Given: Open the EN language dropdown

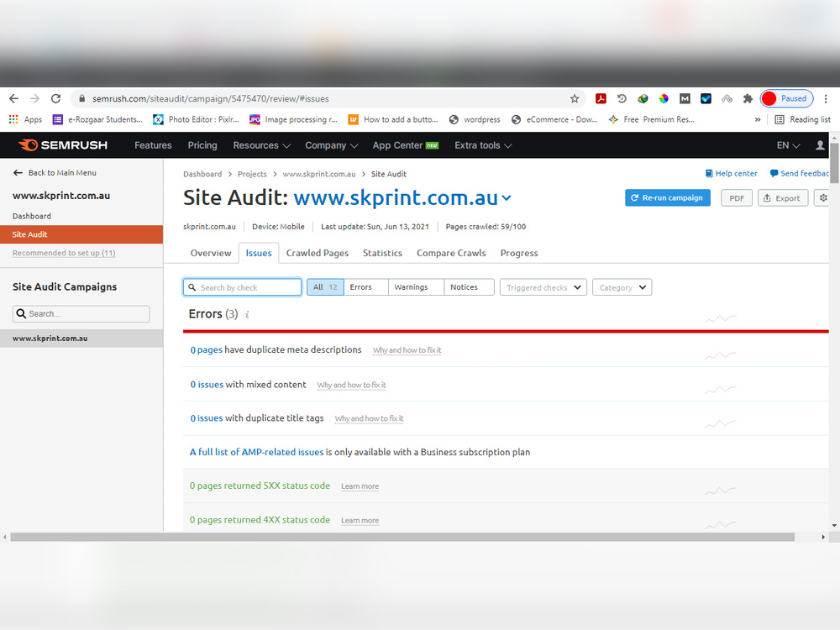Looking at the screenshot, I should (x=788, y=145).
